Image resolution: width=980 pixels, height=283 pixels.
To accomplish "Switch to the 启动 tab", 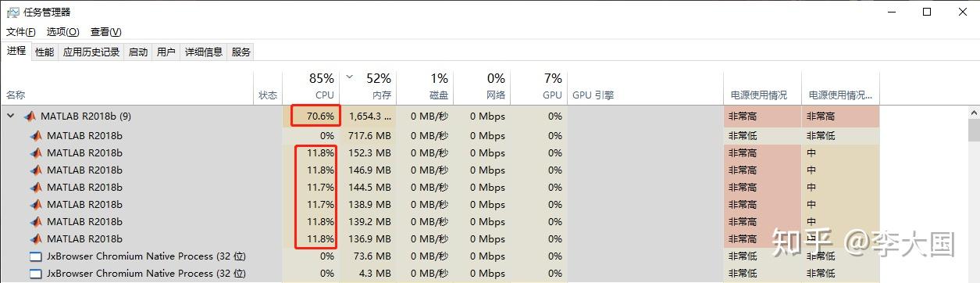I will click(138, 52).
